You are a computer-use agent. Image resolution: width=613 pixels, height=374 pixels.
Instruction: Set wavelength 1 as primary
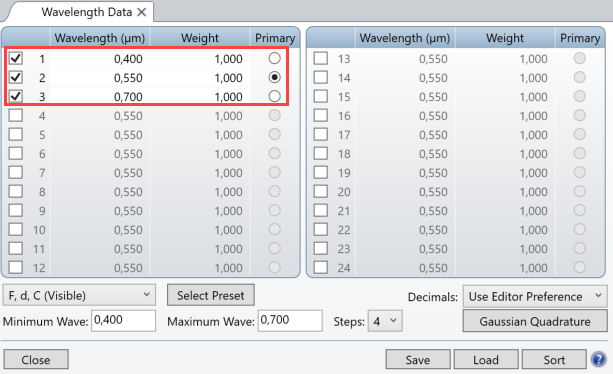point(274,58)
